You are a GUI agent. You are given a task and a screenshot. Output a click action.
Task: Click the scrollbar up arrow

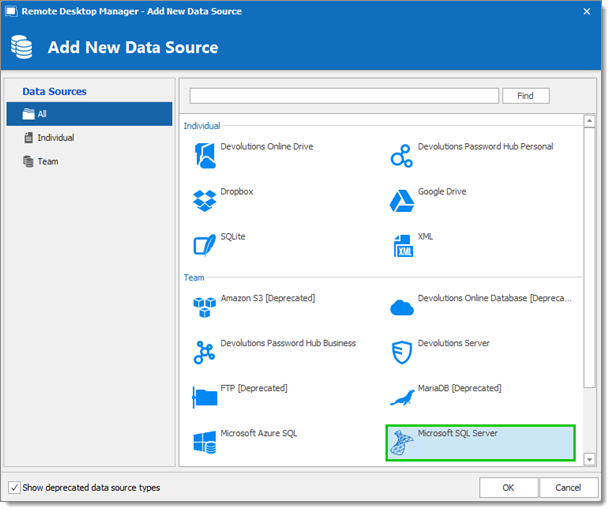click(589, 121)
